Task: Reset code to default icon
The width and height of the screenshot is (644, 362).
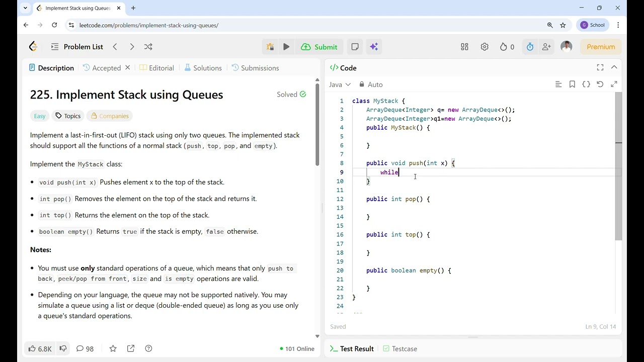Action: (x=600, y=84)
